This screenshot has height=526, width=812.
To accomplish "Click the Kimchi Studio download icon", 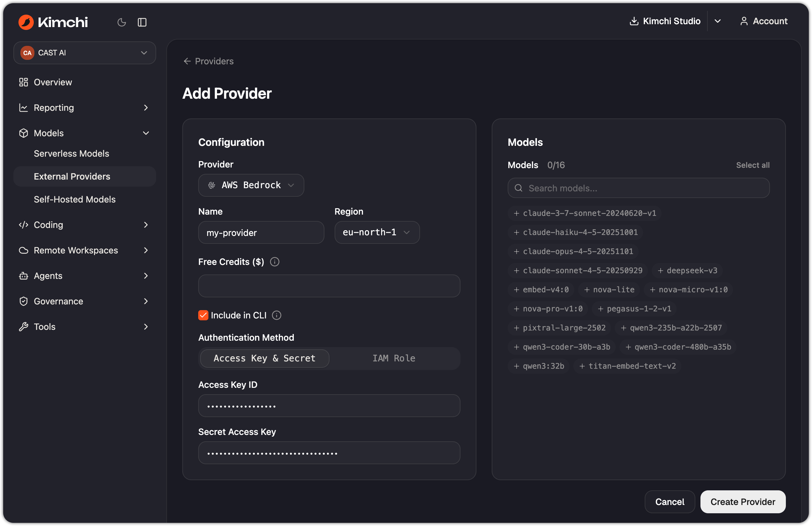I will (x=634, y=21).
